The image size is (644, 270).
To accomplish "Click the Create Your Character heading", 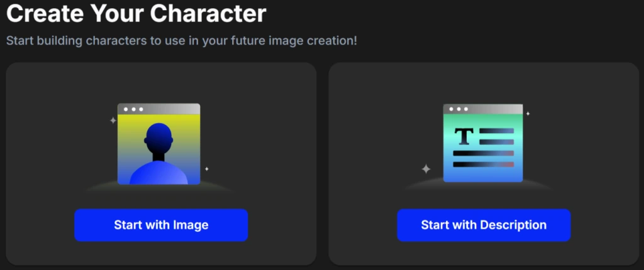I will [x=136, y=13].
